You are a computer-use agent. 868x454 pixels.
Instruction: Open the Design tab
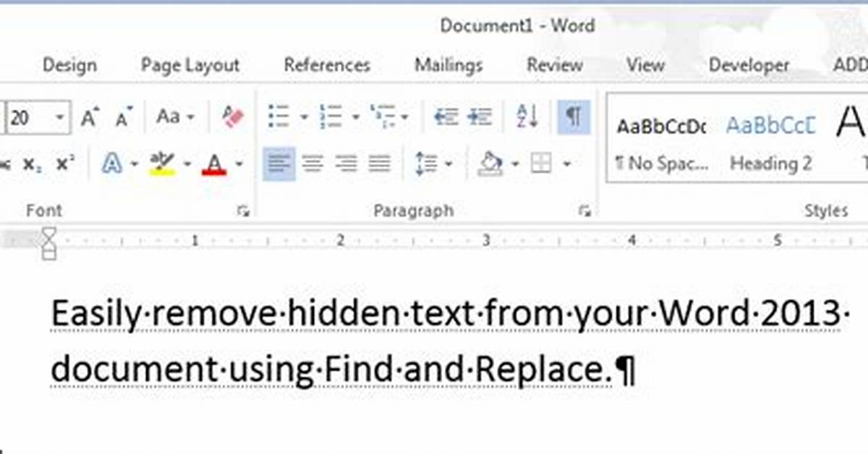69,65
